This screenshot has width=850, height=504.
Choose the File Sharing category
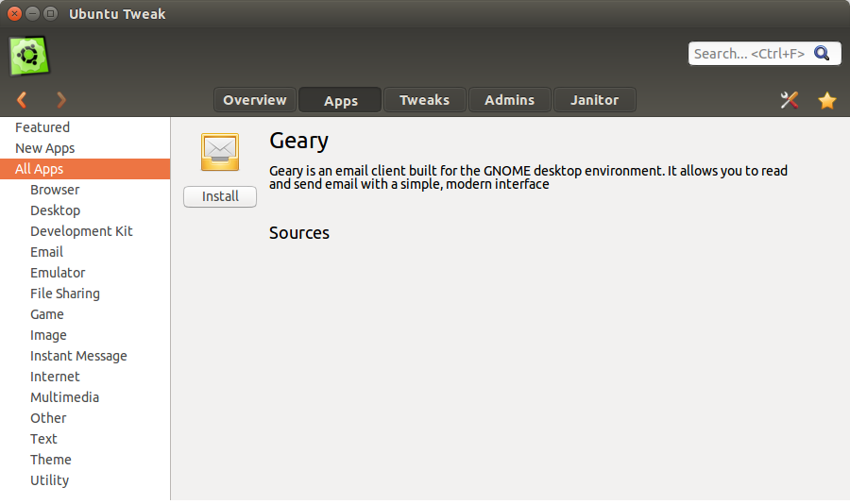(x=85, y=294)
